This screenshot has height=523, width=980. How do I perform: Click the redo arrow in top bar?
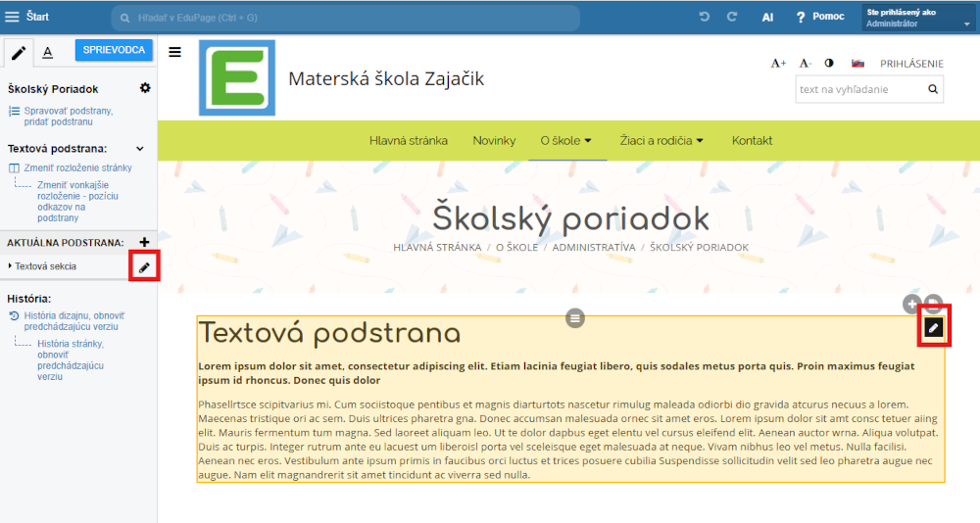pyautogui.click(x=731, y=18)
